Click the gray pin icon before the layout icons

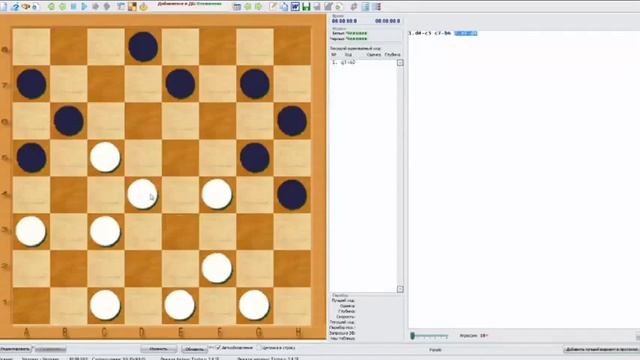pyautogui.click(x=354, y=7)
